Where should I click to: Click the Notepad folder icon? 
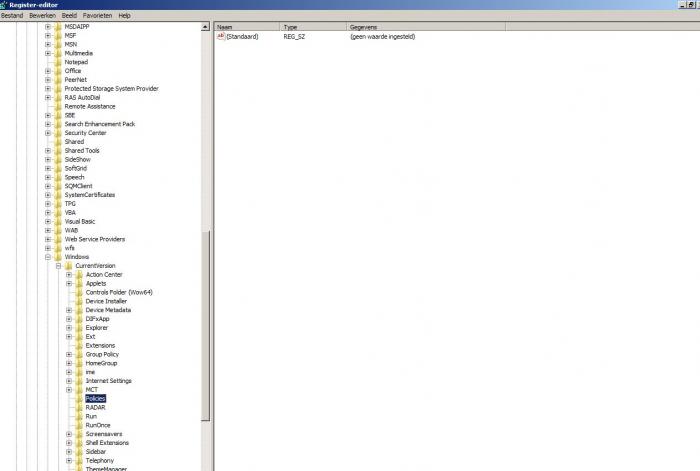pos(58,62)
